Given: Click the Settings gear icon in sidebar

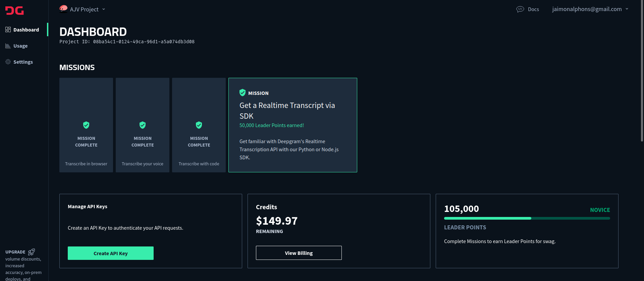Looking at the screenshot, I should [8, 62].
